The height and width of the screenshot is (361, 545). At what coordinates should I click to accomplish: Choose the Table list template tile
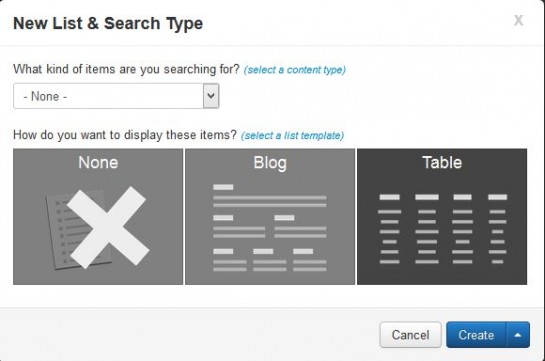point(442,216)
